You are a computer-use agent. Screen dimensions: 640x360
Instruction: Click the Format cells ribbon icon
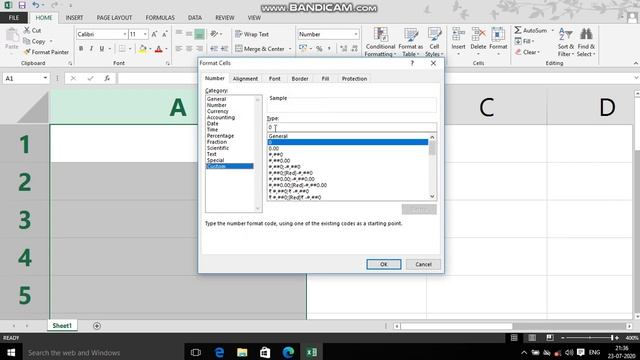pyautogui.click(x=498, y=35)
